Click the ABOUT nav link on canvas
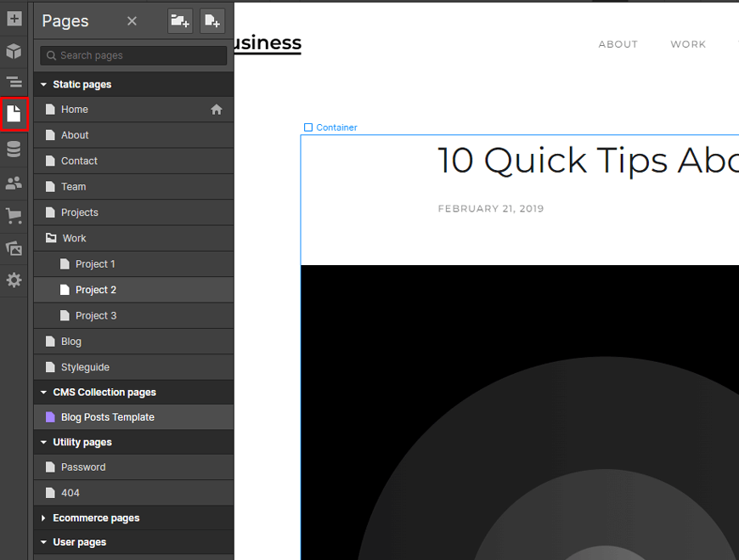 pyautogui.click(x=618, y=44)
